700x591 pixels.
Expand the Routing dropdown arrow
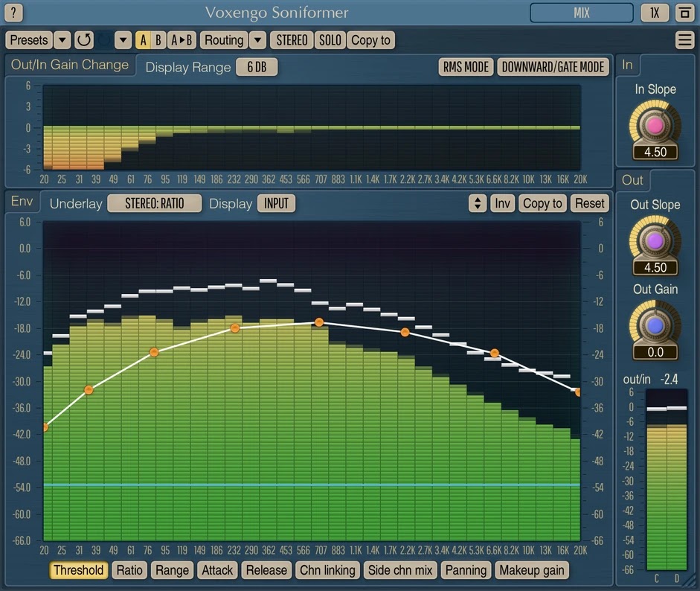[x=257, y=40]
